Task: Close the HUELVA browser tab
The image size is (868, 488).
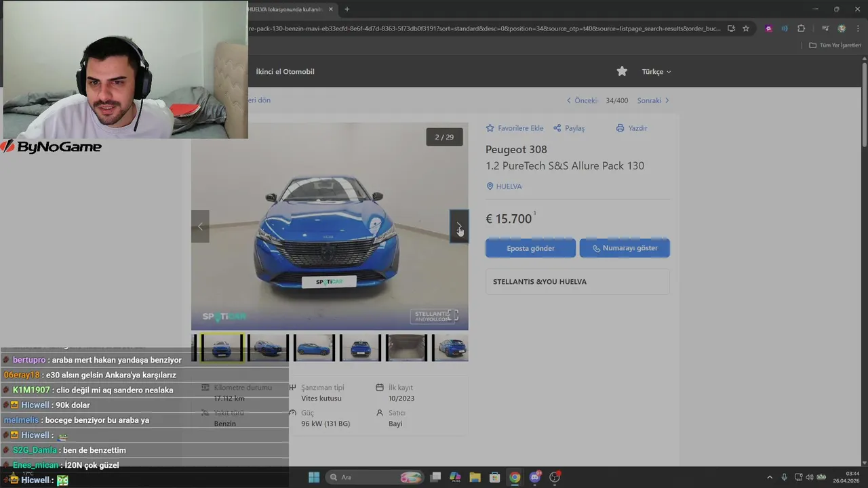Action: [x=331, y=9]
